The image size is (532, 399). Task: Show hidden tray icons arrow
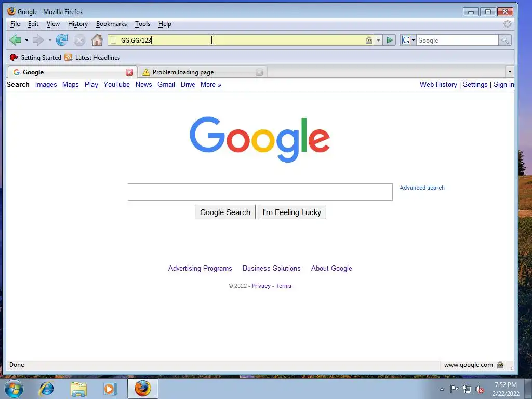pyautogui.click(x=442, y=389)
